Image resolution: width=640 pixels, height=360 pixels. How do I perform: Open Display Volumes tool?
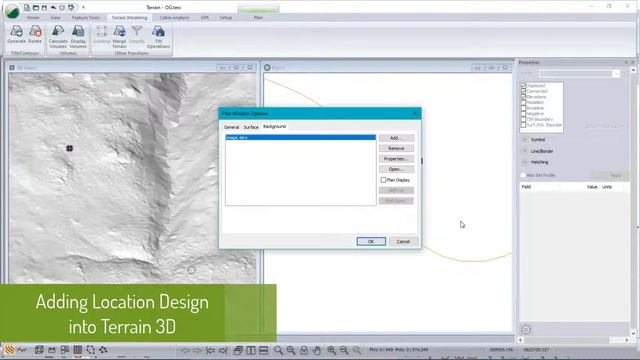pos(78,37)
